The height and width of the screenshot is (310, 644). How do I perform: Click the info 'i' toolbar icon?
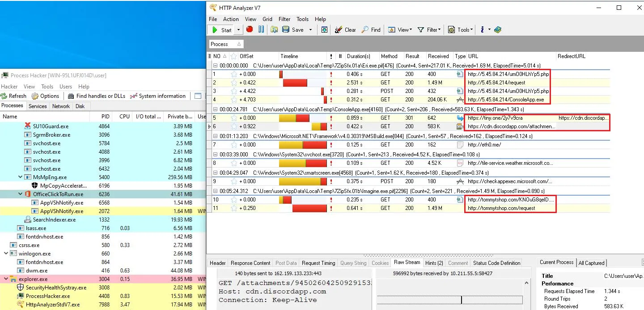coord(483,30)
